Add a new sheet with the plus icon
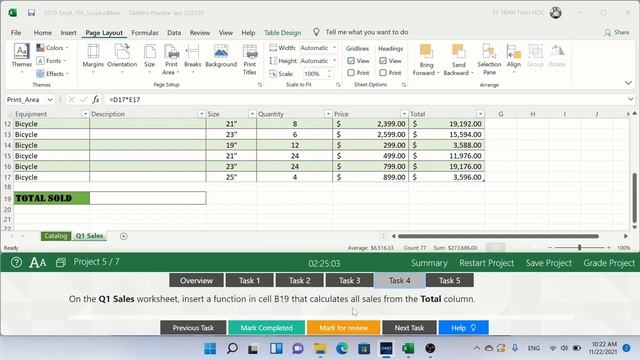The image size is (640, 360). click(x=123, y=236)
